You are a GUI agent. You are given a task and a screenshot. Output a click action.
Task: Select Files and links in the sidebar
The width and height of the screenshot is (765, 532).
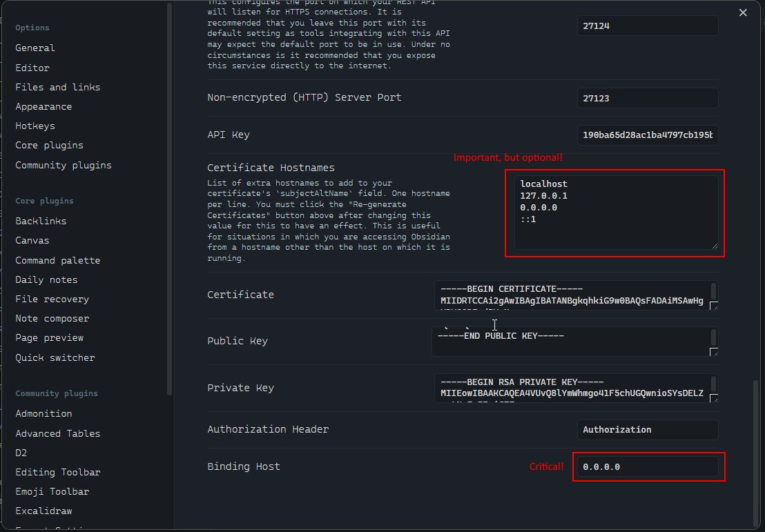57,87
